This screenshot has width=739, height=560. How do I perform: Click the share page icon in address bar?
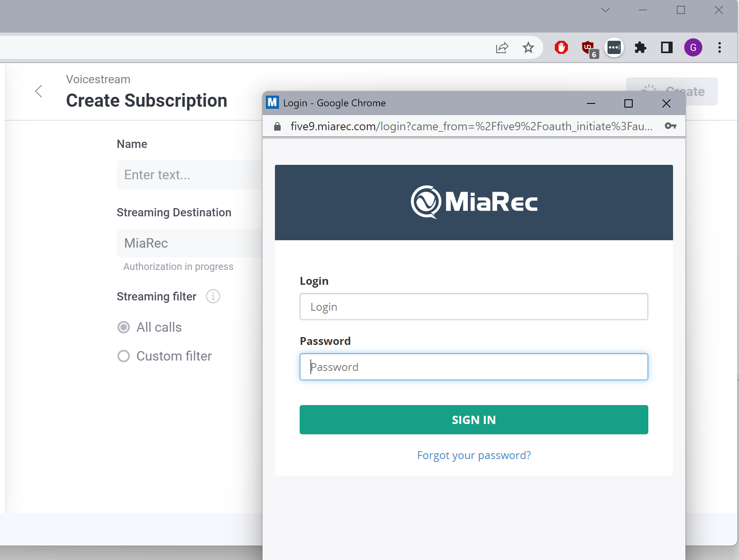[x=502, y=48]
